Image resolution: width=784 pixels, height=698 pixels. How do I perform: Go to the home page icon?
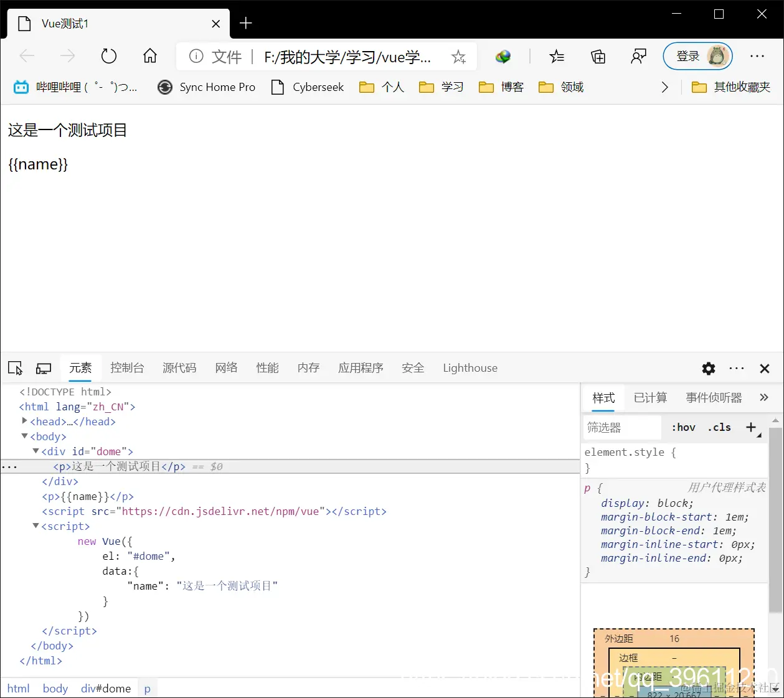pos(150,57)
